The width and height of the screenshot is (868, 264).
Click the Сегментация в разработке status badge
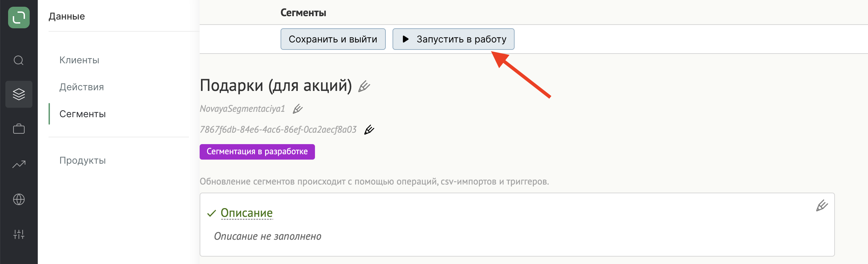pos(257,152)
